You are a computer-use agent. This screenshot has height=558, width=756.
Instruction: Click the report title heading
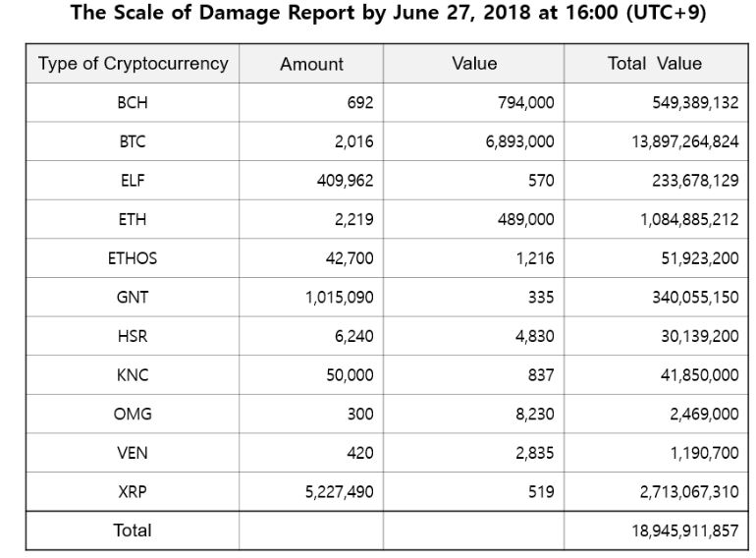click(390, 17)
